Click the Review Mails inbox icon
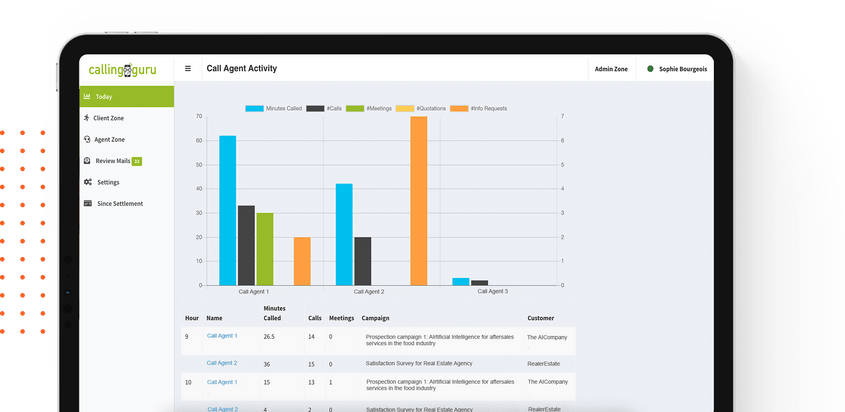The image size is (845, 412). [88, 161]
